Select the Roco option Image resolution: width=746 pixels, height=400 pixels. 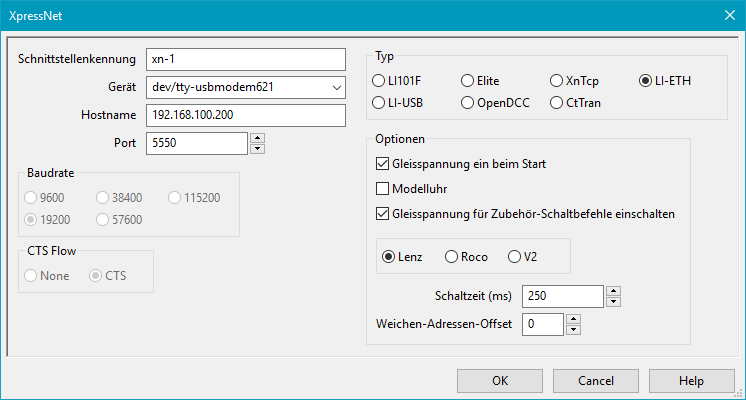pos(451,257)
